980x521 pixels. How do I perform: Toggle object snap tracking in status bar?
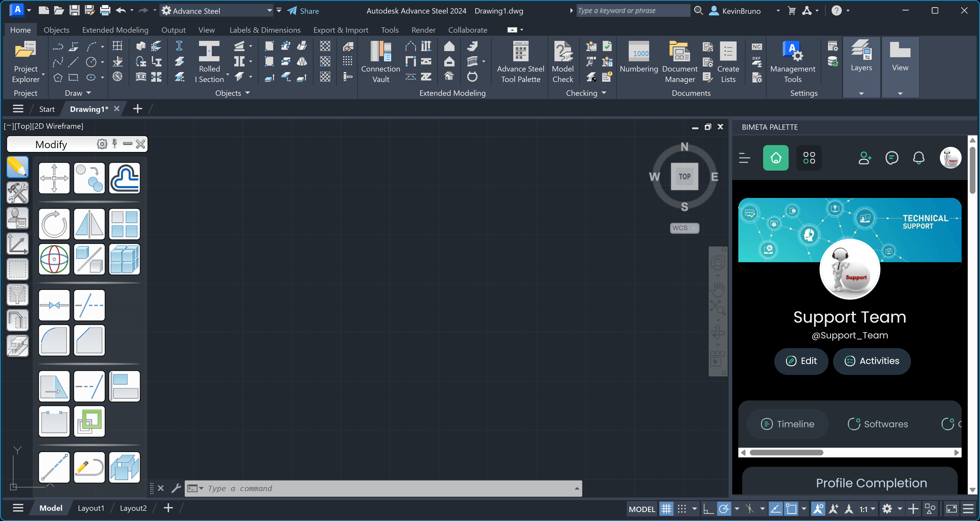(775, 509)
